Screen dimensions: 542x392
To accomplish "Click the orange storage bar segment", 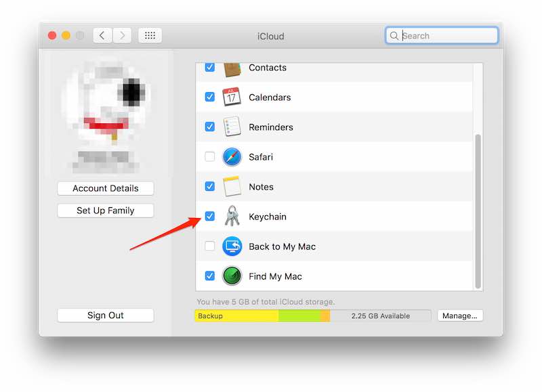I will (325, 316).
